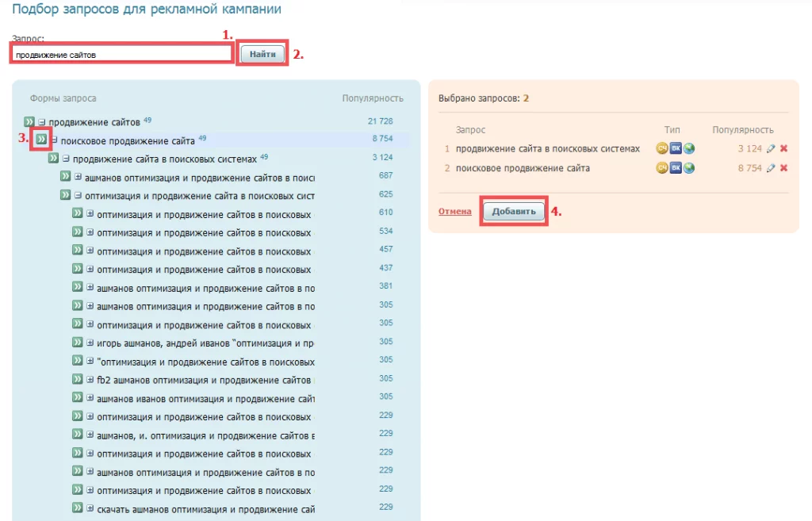Screen dimensions: 812x521
Task: Add the 'скачать ашманов оптимизация' query via green arrow
Action: [x=77, y=508]
